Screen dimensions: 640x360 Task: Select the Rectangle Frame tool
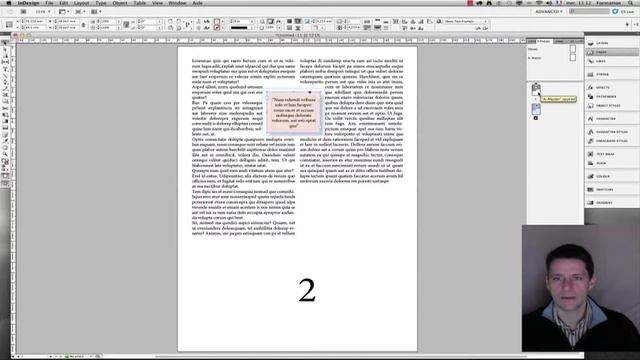[5, 95]
